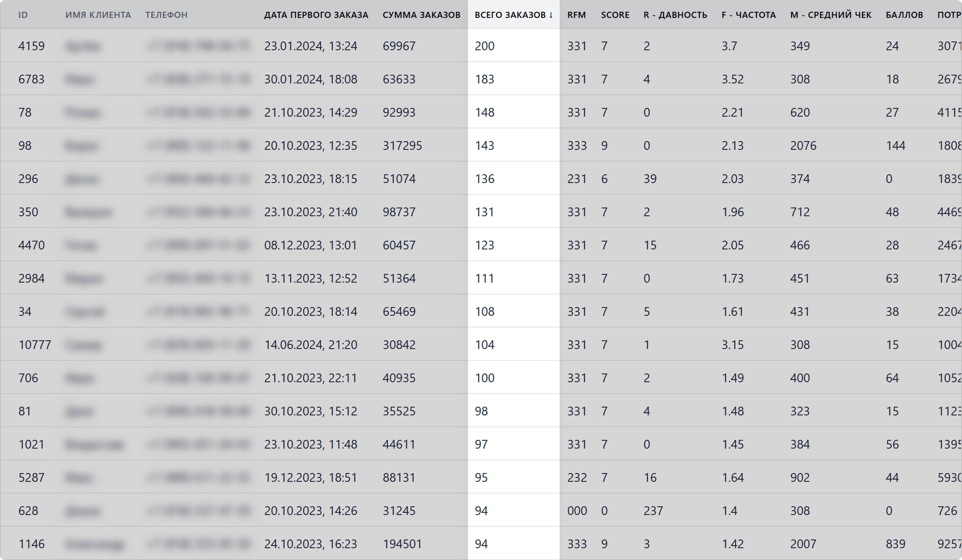Screen dimensions: 962x560
Task: Sort by the ID column header
Action: pyautogui.click(x=23, y=15)
